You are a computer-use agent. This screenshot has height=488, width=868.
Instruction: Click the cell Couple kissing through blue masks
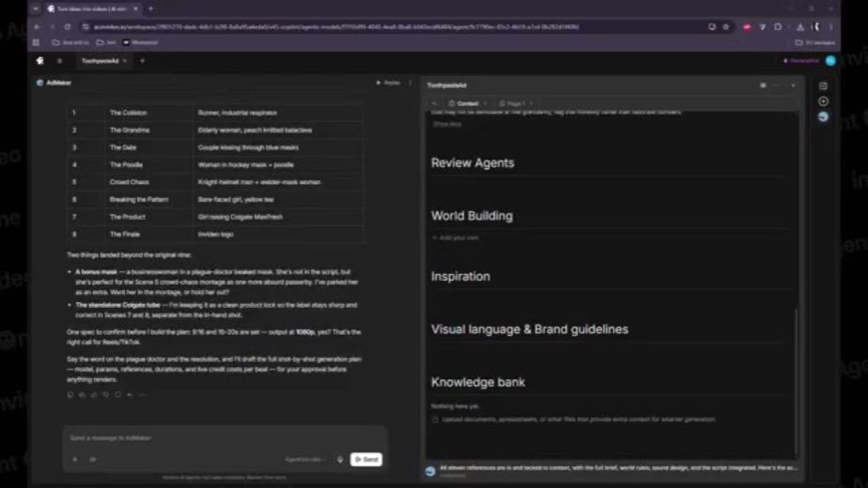tap(249, 147)
